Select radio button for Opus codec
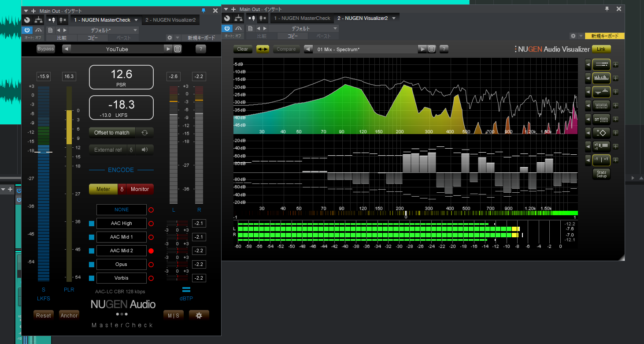 [151, 265]
